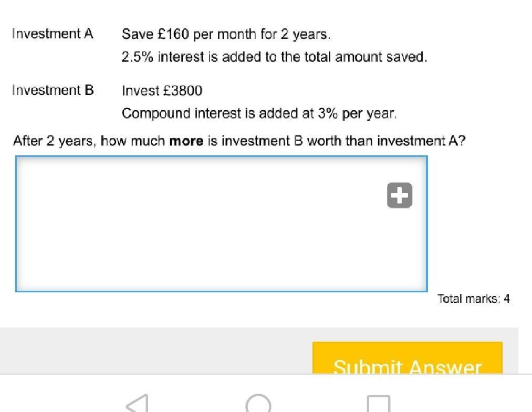Click the grey plus icon in answer box
This screenshot has height=412, width=532.
[x=400, y=195]
